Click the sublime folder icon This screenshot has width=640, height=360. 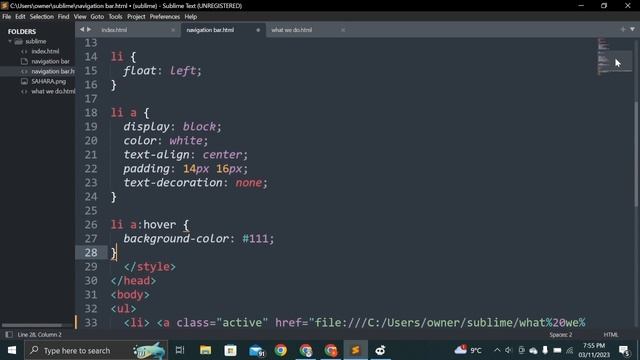[x=18, y=41]
